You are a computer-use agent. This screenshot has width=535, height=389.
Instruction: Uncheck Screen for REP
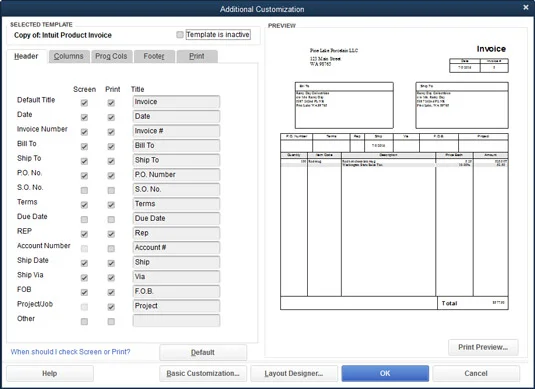point(84,234)
